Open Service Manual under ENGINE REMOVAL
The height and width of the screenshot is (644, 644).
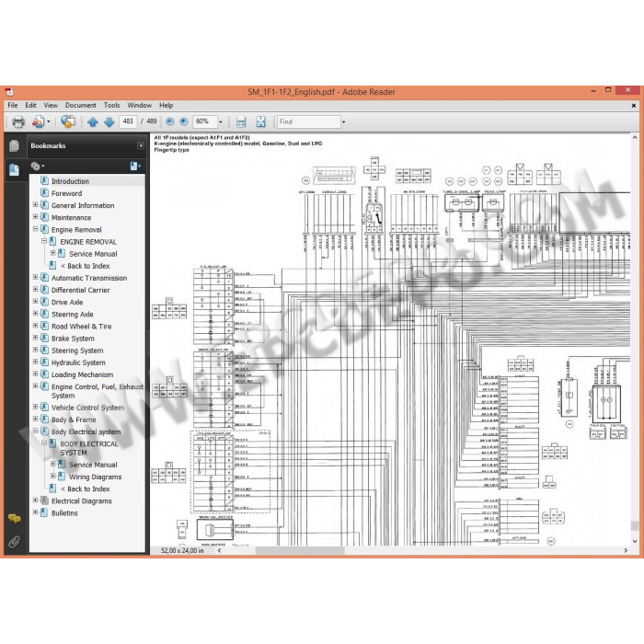[93, 254]
